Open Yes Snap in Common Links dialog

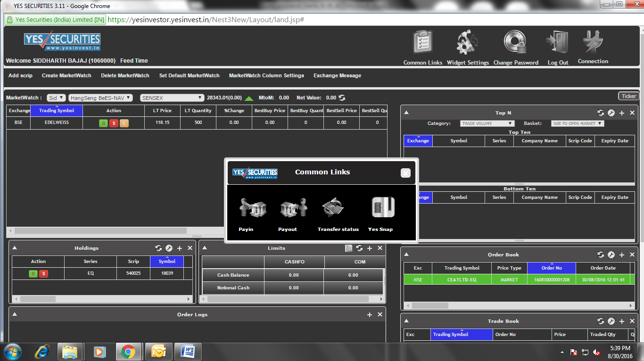[x=382, y=208]
